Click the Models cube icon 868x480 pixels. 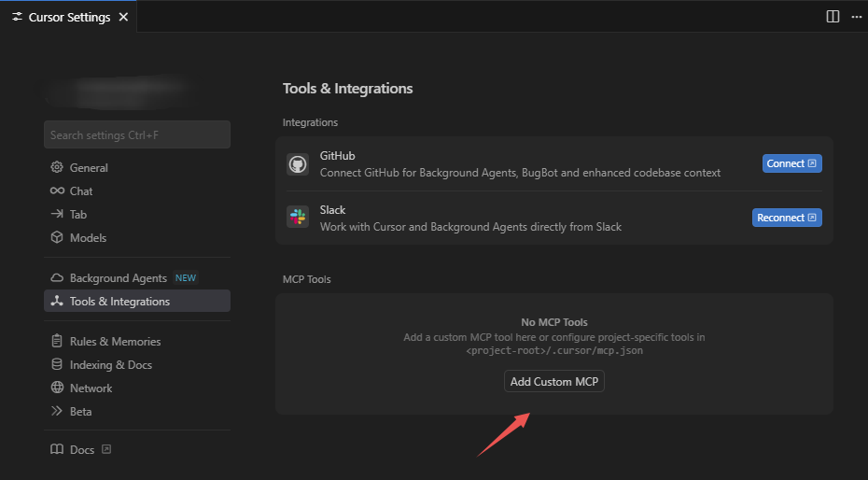pyautogui.click(x=56, y=237)
